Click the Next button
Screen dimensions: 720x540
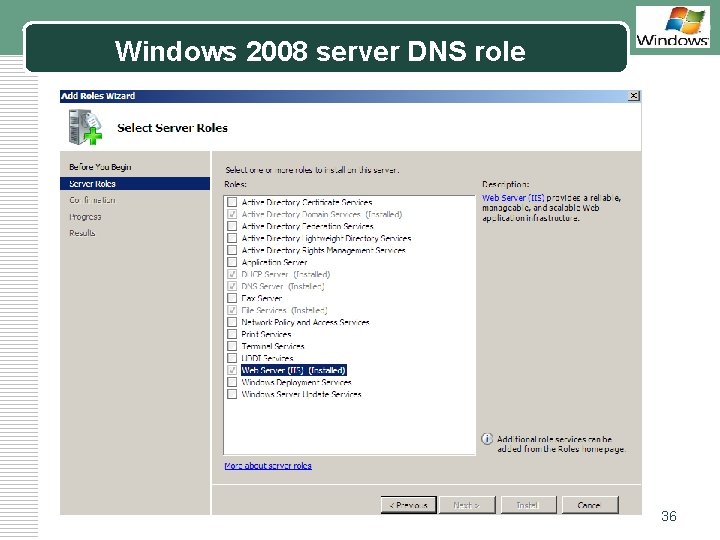467,505
